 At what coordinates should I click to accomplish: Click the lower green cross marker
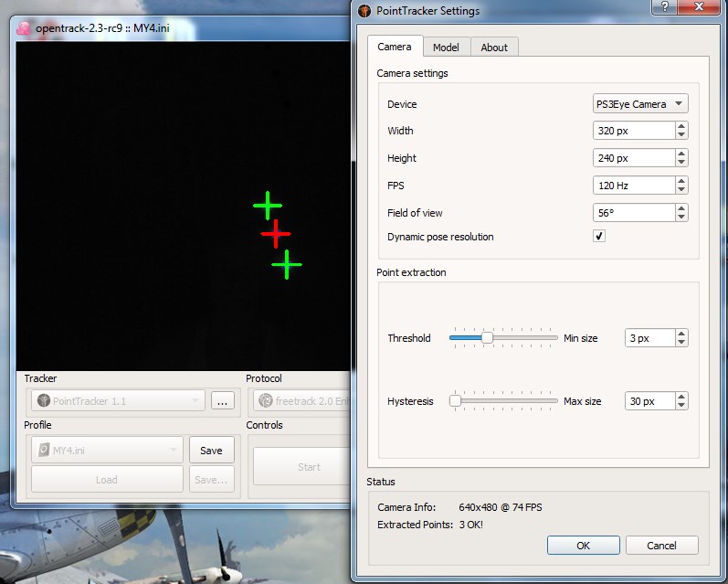(287, 265)
